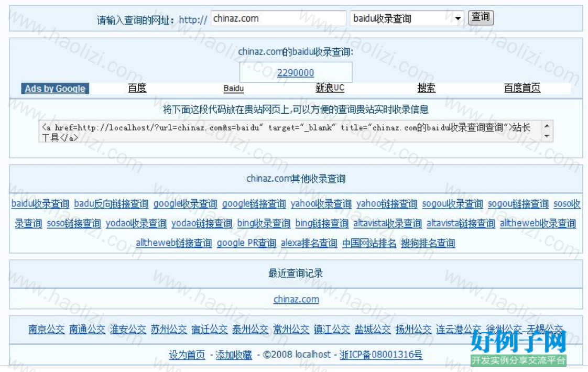This screenshot has width=588, height=372.
Task: Open alltheweb收录查询 link
Action: pyautogui.click(x=538, y=224)
